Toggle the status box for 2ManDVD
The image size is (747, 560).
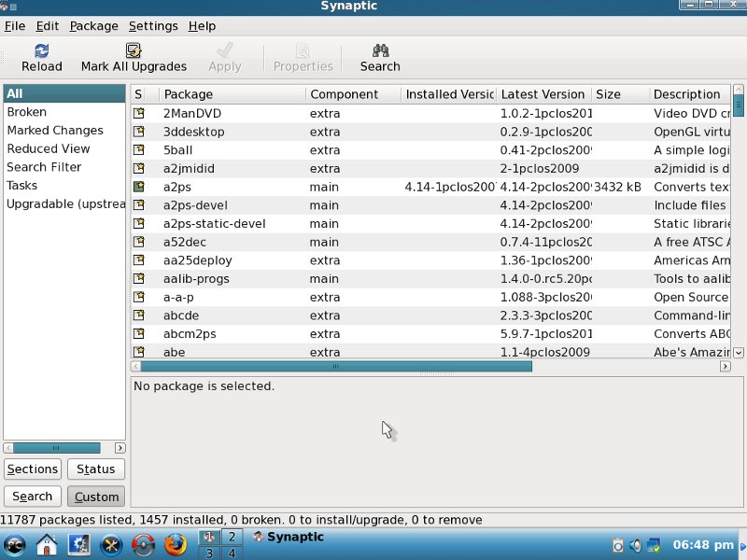[x=139, y=114]
